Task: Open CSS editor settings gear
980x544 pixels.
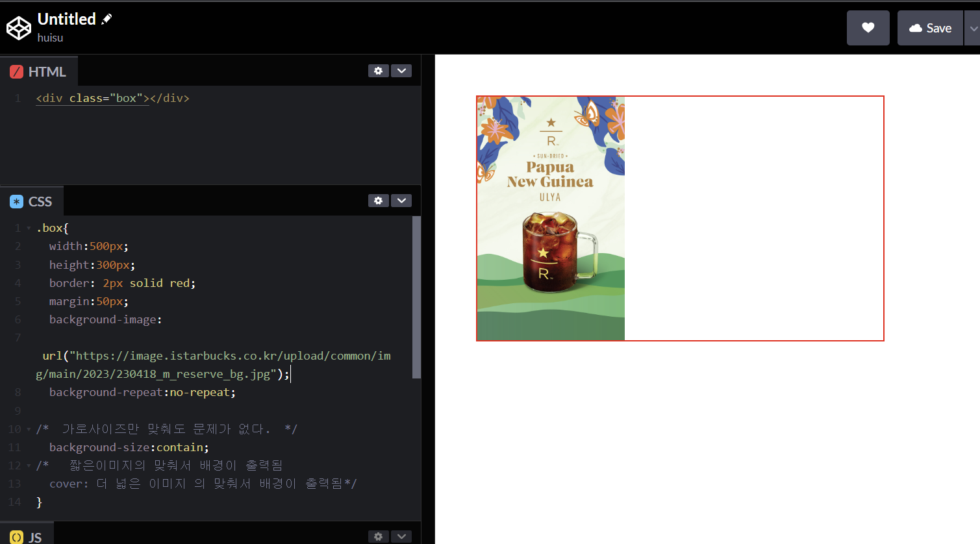Action: 379,201
